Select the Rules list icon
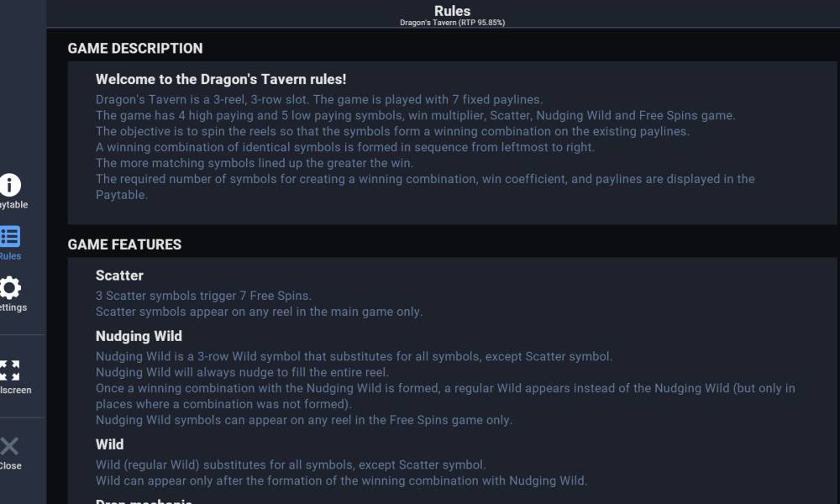Viewport: 840px width, 504px height. pyautogui.click(x=10, y=237)
